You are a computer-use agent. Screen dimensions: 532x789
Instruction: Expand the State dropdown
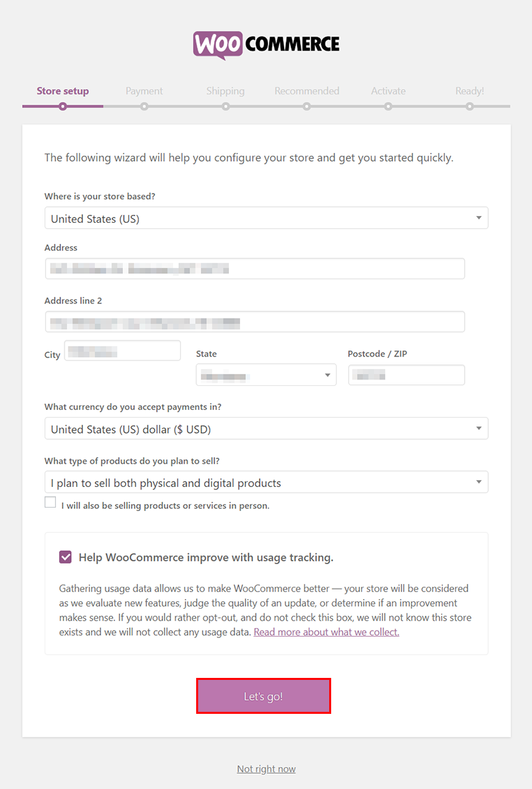[266, 375]
